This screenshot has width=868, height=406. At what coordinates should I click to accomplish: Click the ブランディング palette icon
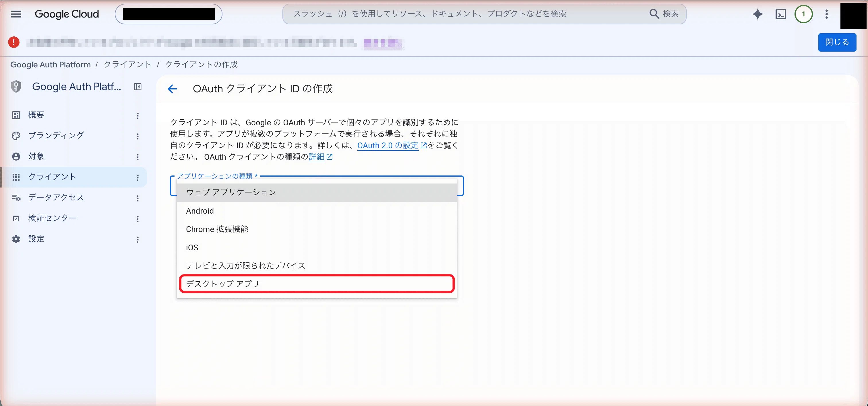[16, 136]
